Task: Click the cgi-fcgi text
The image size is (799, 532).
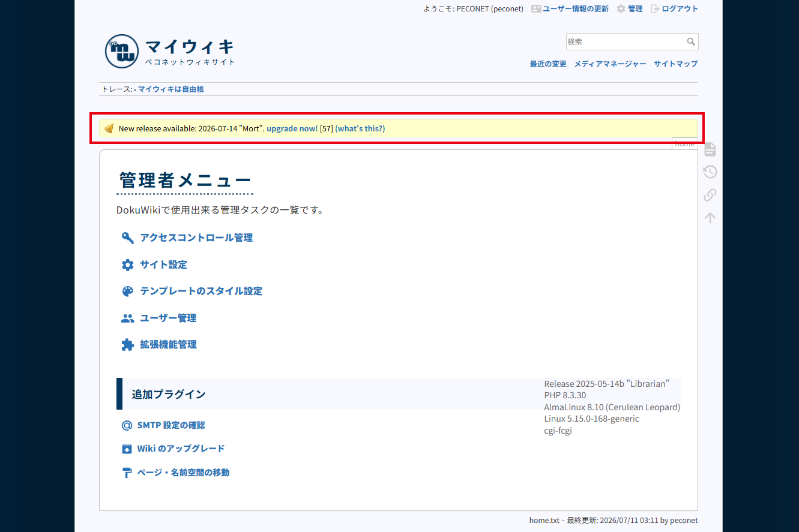Action: click(x=558, y=431)
